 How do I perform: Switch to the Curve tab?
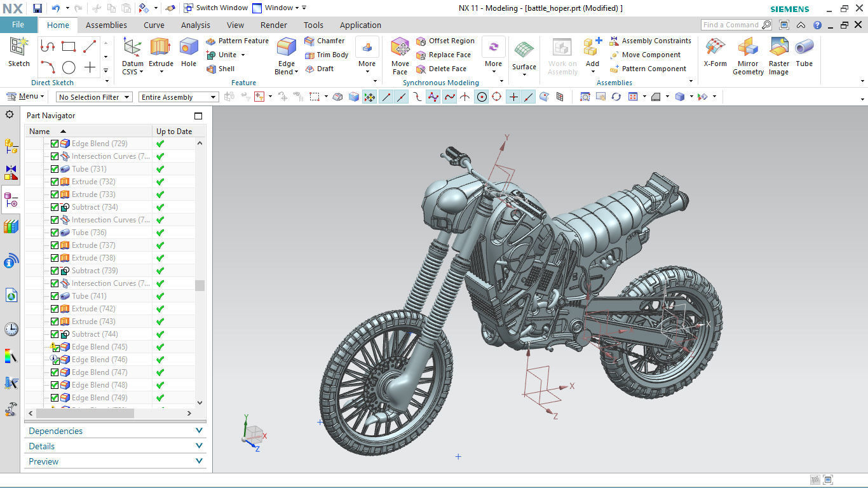coord(154,25)
